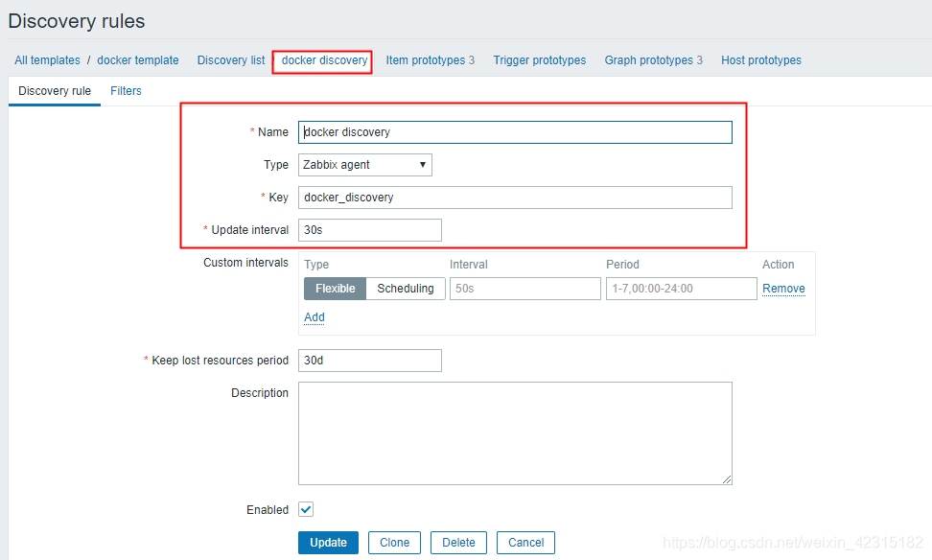
Task: Click the custom Interval 50s field
Action: 524,289
